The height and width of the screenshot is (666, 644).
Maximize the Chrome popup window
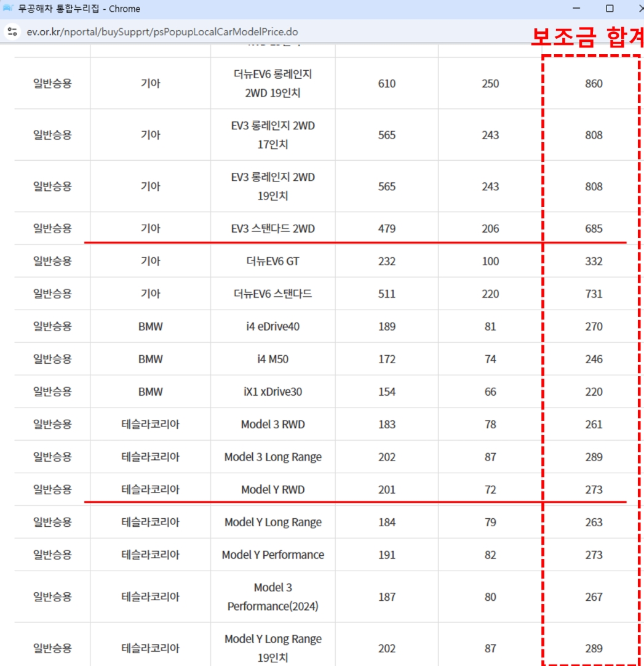[x=610, y=9]
